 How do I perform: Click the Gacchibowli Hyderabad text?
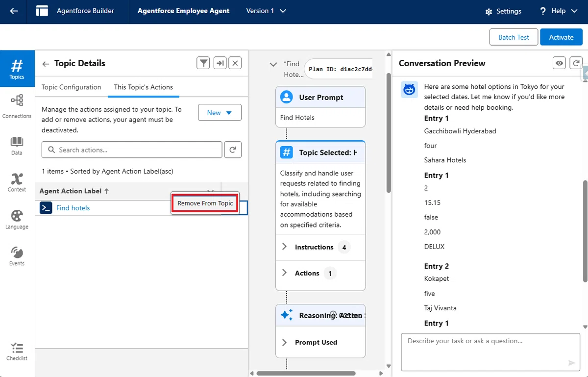click(x=460, y=131)
